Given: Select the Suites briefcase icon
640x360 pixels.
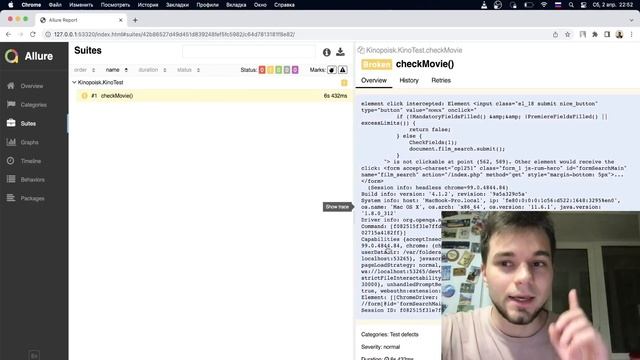Looking at the screenshot, I should click(11, 123).
